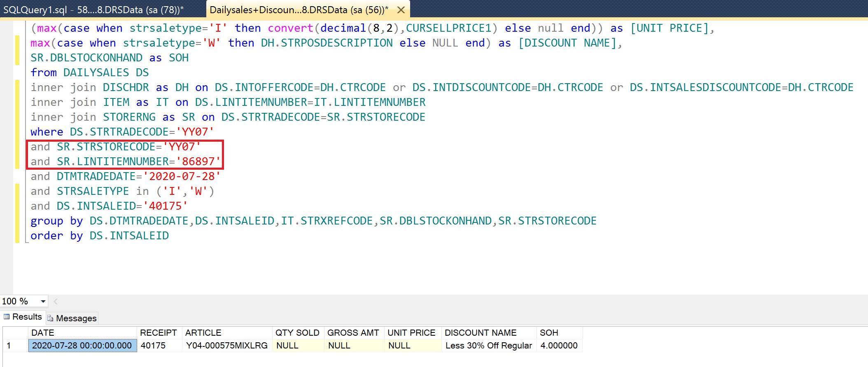Viewport: 868px width, 367px height.
Task: Click the SOH cell '4.000000'
Action: [x=560, y=346]
